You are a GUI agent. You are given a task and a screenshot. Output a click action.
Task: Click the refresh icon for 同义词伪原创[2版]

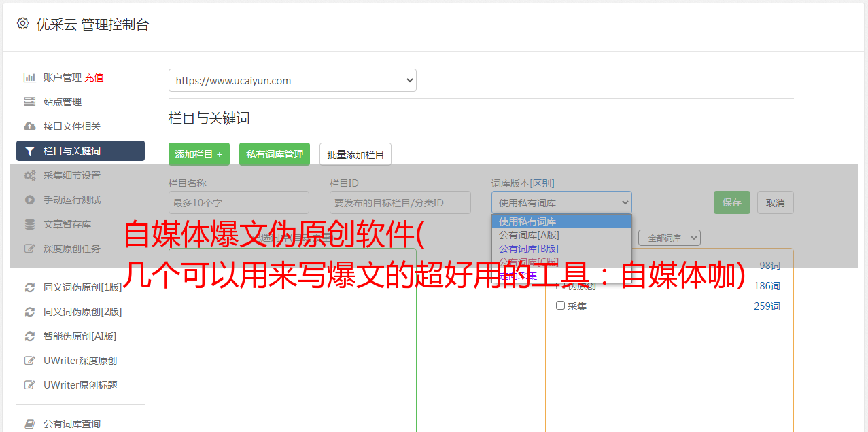(x=30, y=312)
